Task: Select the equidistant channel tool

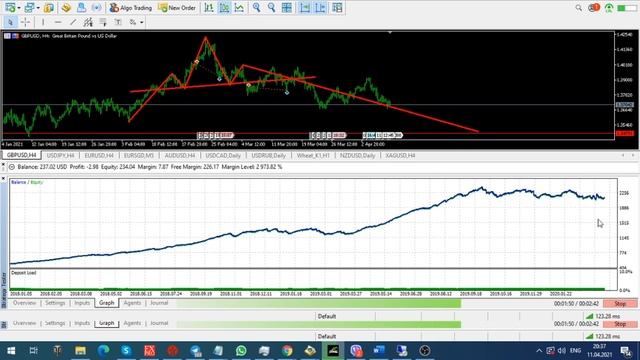Action: [88, 22]
